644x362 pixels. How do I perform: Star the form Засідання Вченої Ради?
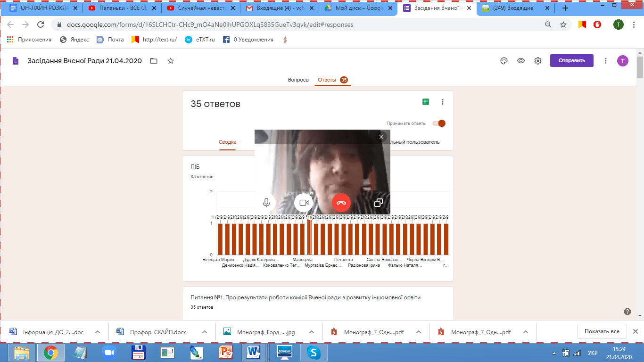point(171,61)
